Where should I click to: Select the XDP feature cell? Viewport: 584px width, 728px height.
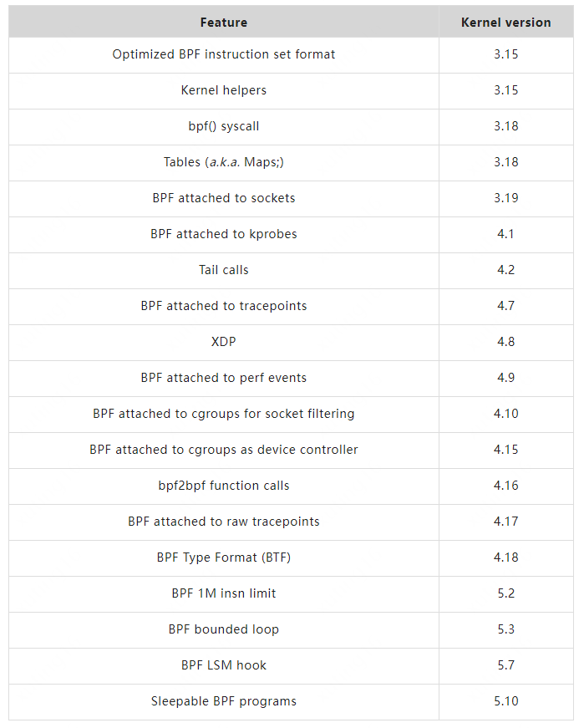click(224, 342)
